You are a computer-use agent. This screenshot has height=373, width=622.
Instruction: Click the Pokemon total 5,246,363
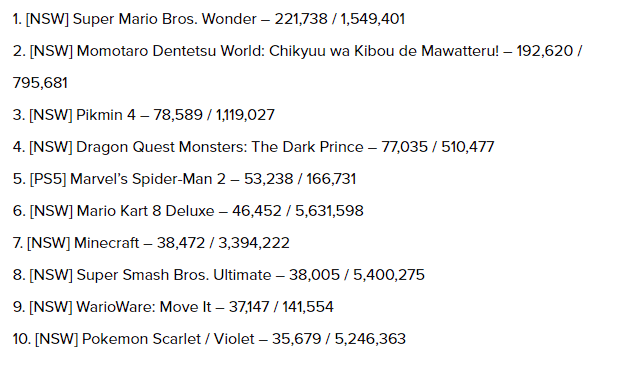click(x=370, y=339)
